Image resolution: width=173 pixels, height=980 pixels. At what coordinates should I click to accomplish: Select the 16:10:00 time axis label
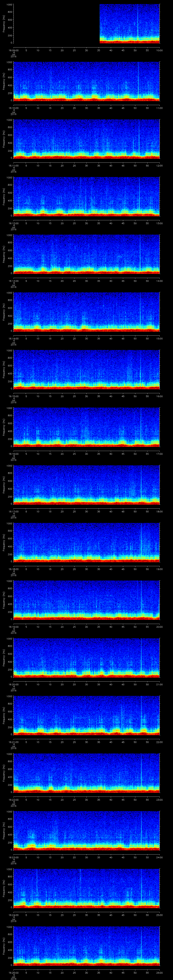point(13,108)
